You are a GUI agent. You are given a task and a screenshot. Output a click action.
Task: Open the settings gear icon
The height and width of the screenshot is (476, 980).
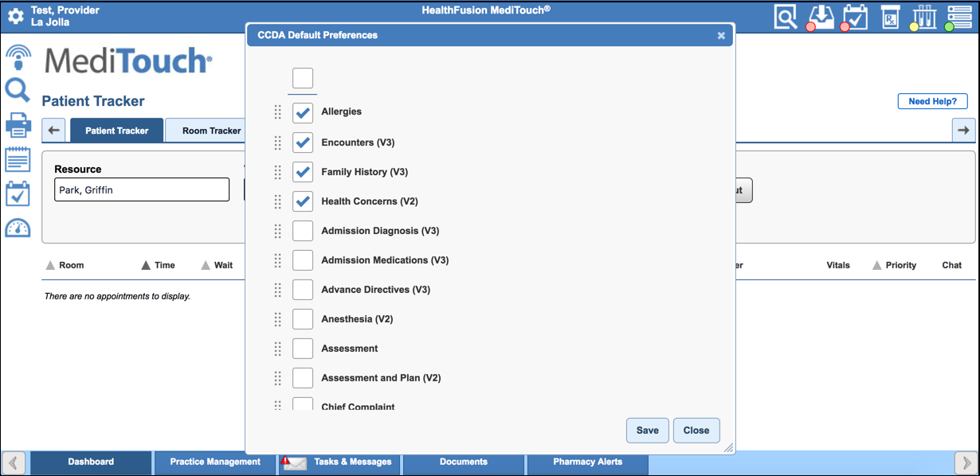tap(16, 16)
